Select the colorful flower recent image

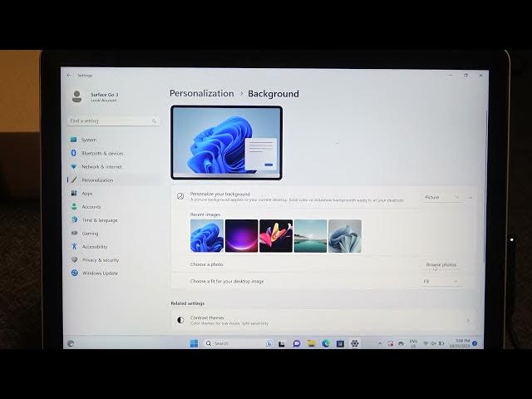coord(276,236)
